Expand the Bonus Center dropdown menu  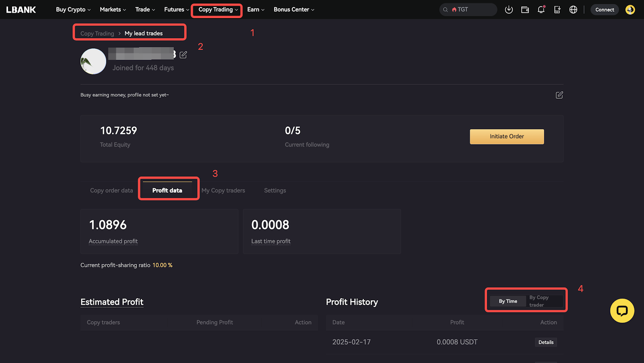tap(293, 10)
